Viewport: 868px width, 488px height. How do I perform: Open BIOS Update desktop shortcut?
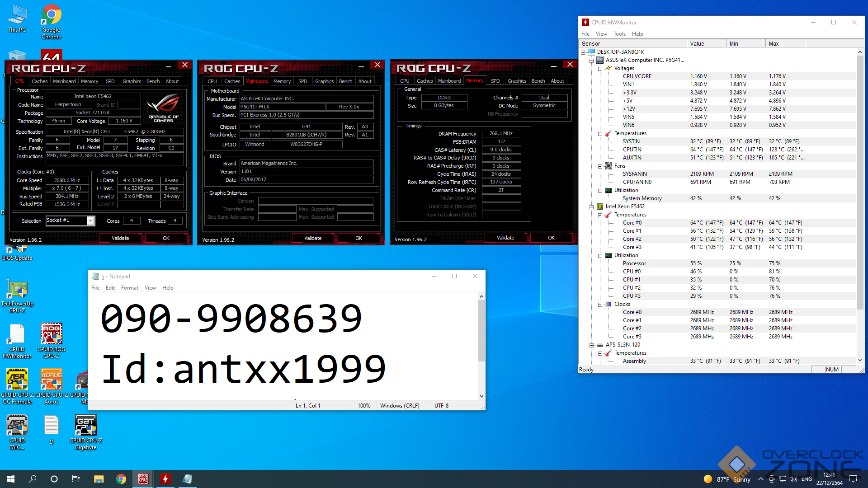click(17, 253)
